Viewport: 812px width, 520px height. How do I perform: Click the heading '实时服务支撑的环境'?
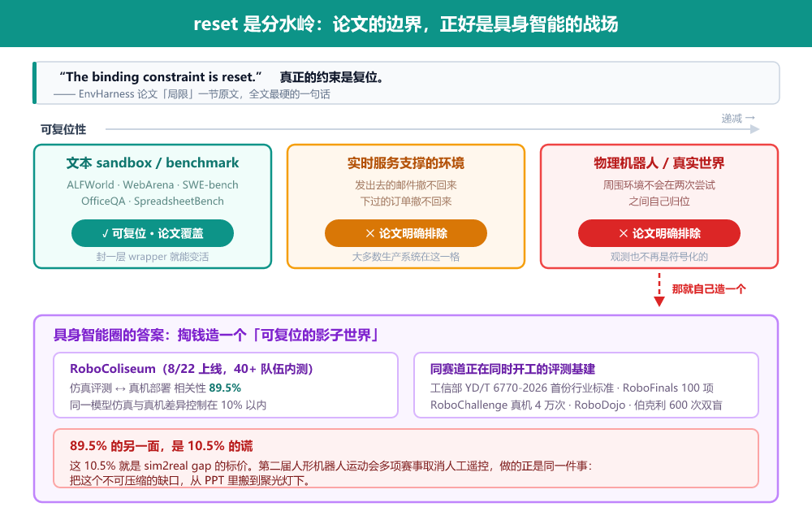[405, 162]
